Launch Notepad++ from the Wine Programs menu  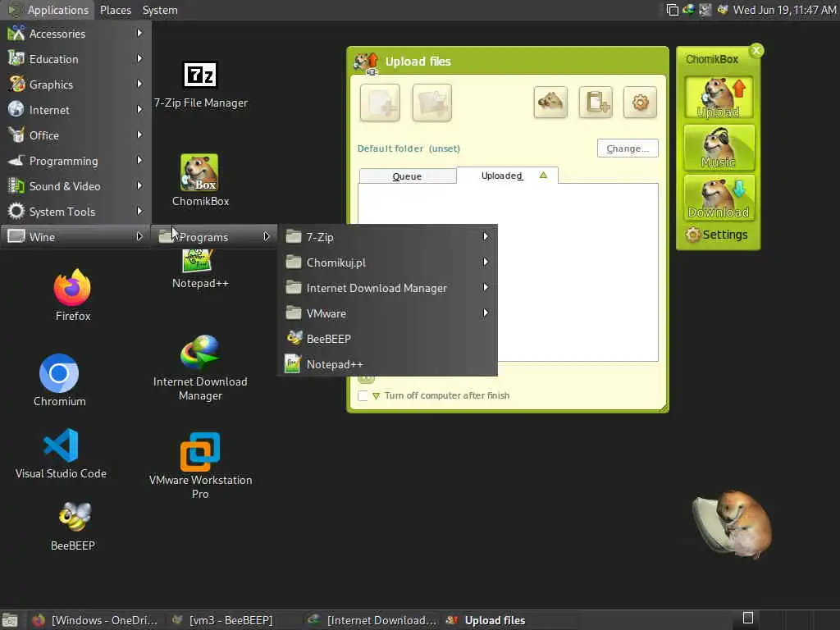[x=388, y=364]
